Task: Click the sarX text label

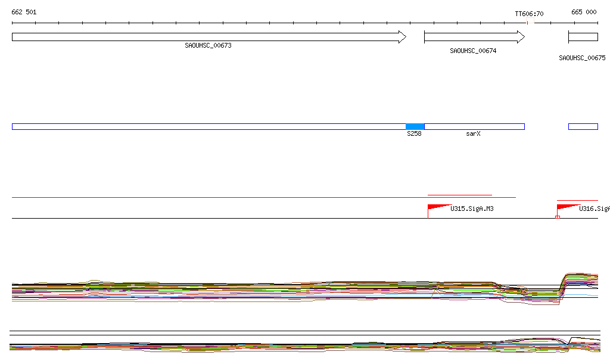Action: [473, 134]
